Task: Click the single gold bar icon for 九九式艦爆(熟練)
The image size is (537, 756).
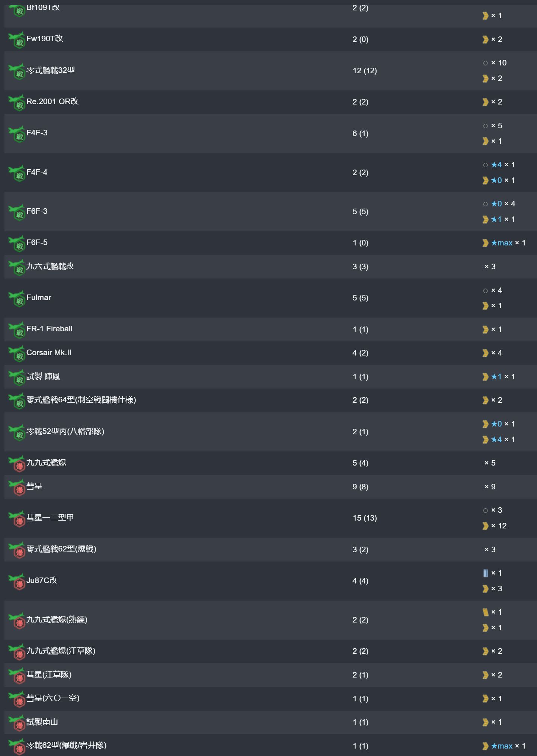Action: point(485,612)
